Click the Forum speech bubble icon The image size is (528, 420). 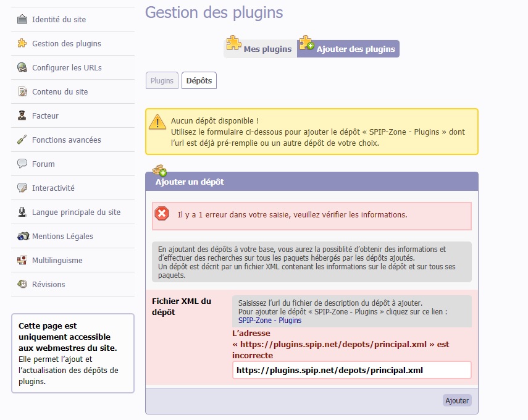click(22, 164)
